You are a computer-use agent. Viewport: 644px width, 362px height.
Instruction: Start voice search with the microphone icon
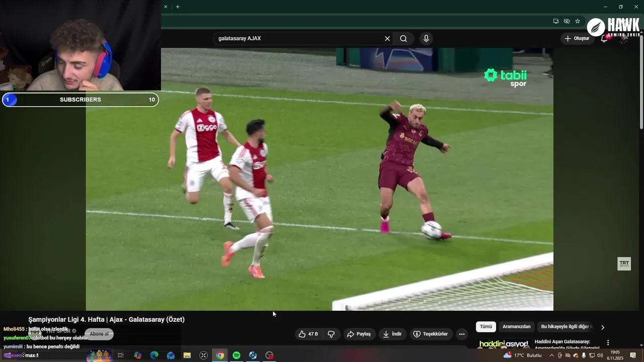tap(426, 39)
